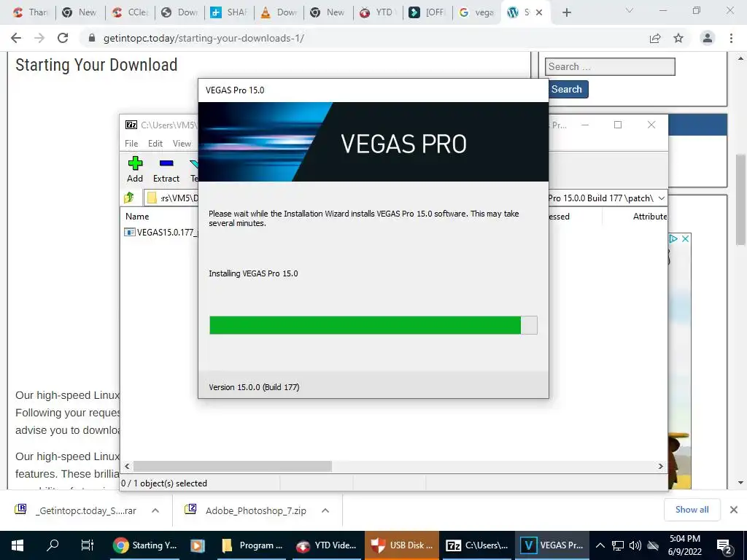The width and height of the screenshot is (747, 560).
Task: Open network status in system tray
Action: click(618, 545)
